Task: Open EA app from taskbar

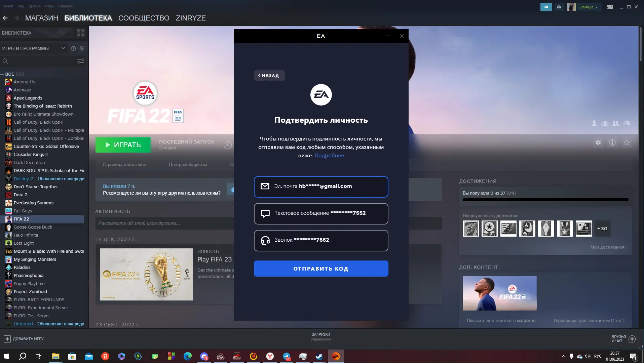Action: (x=336, y=356)
